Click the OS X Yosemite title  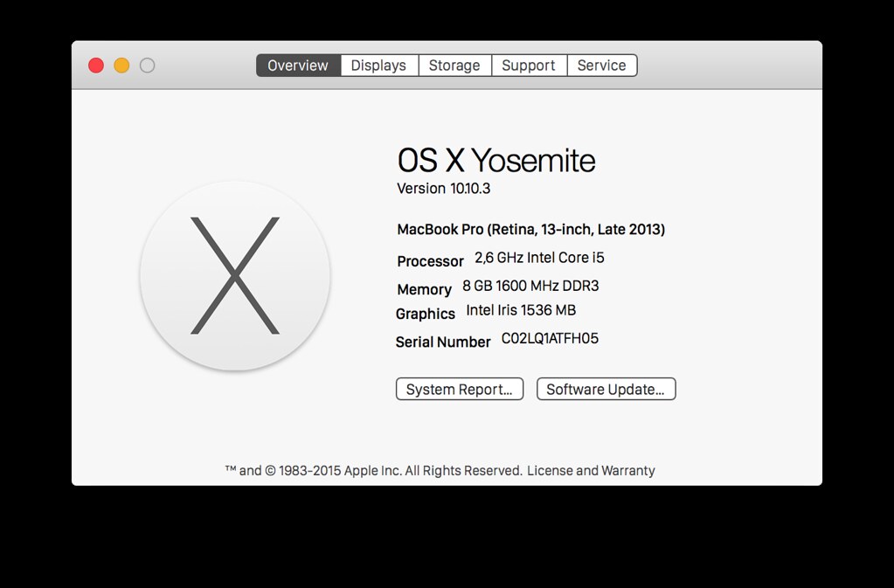click(x=496, y=160)
